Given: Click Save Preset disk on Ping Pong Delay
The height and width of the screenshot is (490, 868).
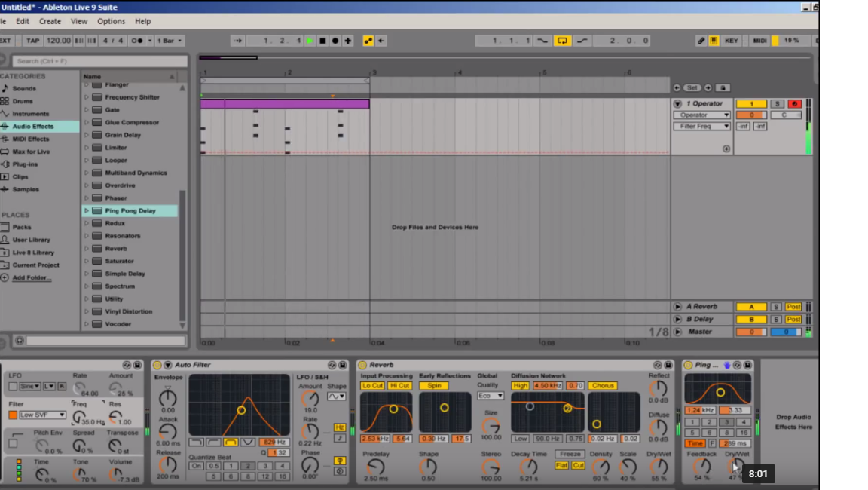Looking at the screenshot, I should coord(748,365).
